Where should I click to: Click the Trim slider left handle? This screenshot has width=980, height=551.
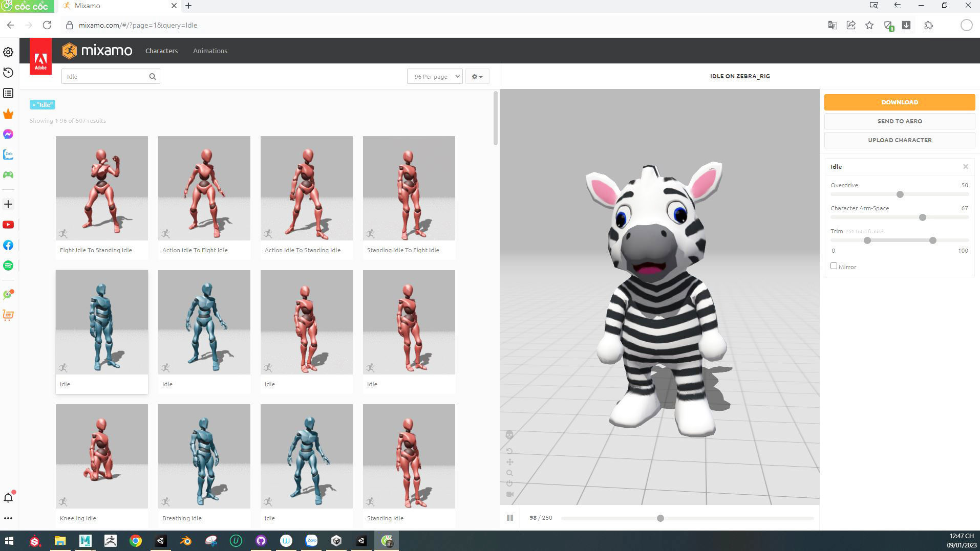click(x=867, y=240)
